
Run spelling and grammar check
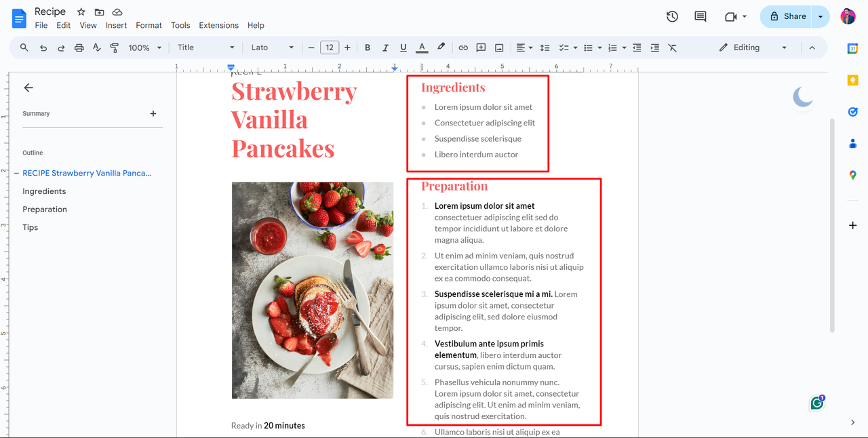click(97, 47)
